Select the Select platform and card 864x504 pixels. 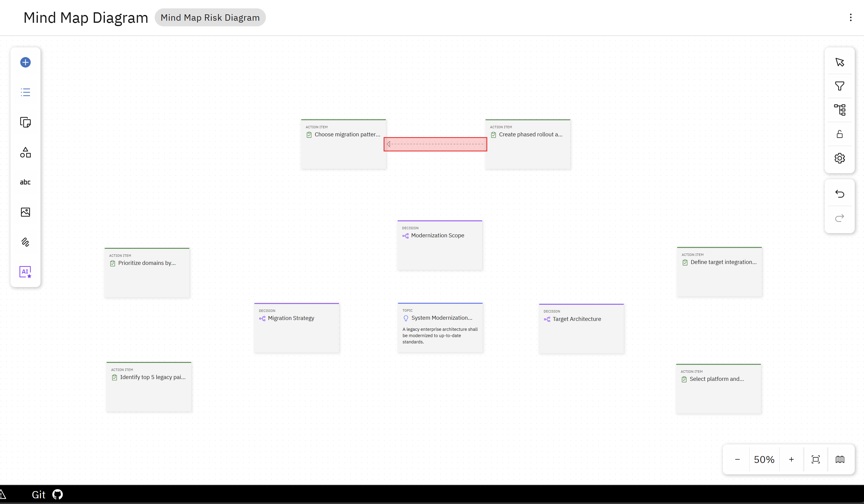(718, 388)
